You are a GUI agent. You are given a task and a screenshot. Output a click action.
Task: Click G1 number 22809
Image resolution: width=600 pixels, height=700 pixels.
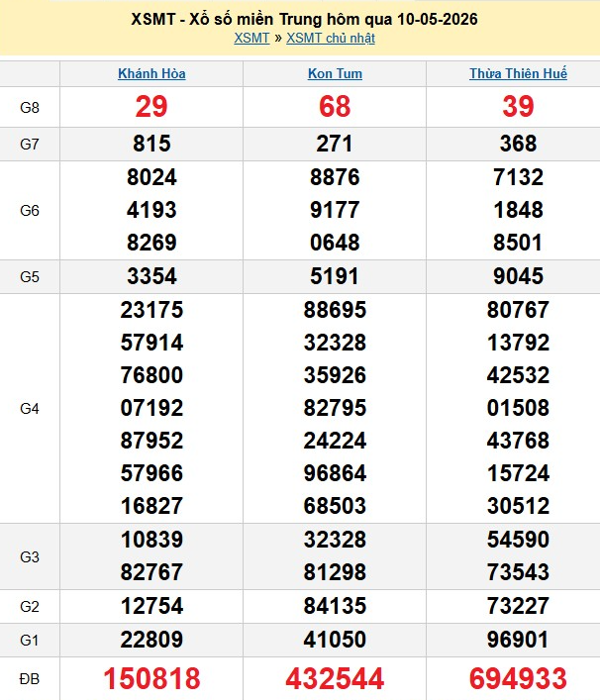coord(151,640)
